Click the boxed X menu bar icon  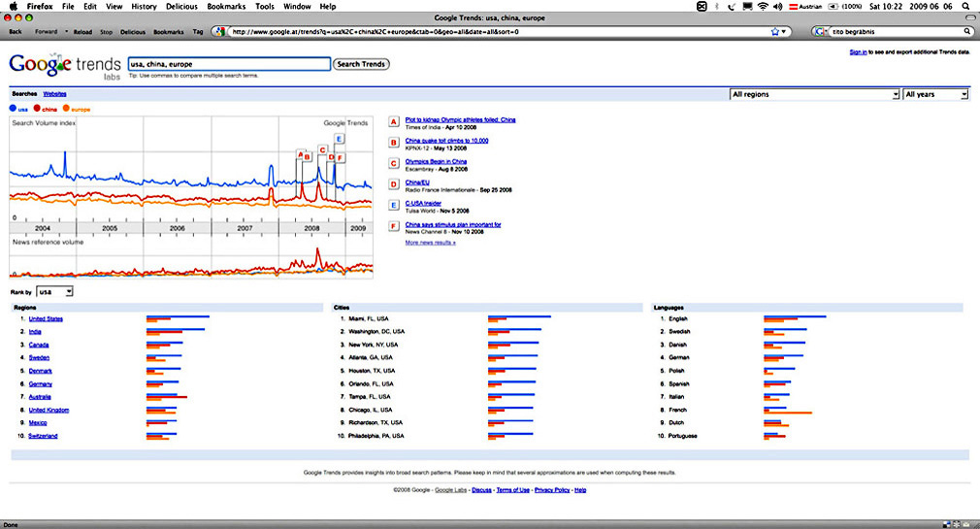702,6
